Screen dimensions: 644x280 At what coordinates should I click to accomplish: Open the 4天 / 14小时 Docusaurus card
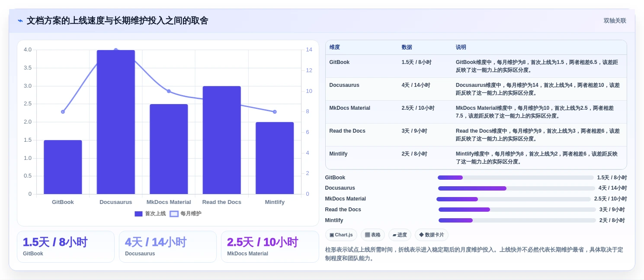point(168,247)
